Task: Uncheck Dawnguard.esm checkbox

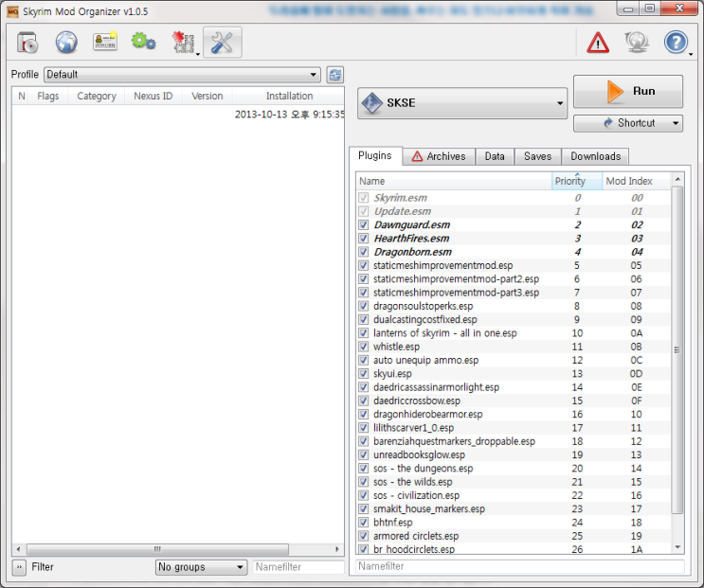Action: click(x=364, y=224)
